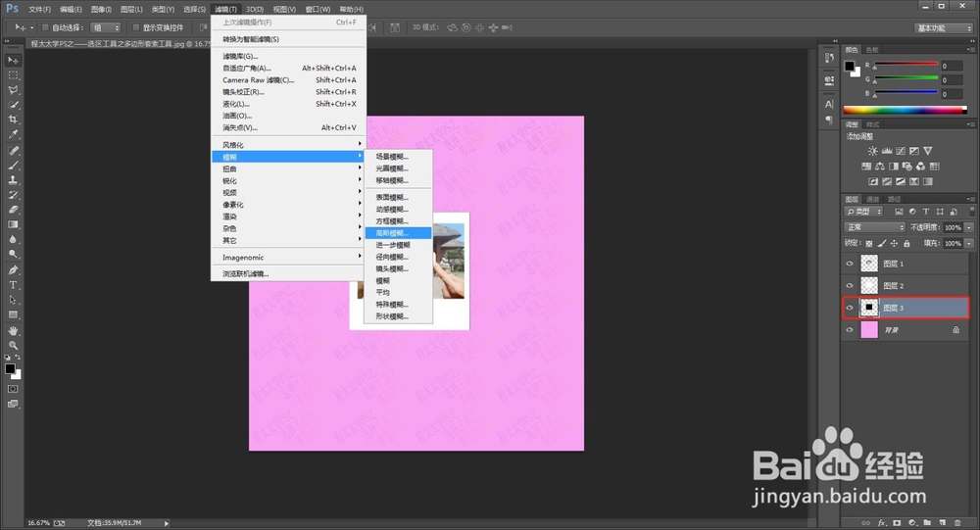Enable the 自动选择 checkbox

point(45,27)
